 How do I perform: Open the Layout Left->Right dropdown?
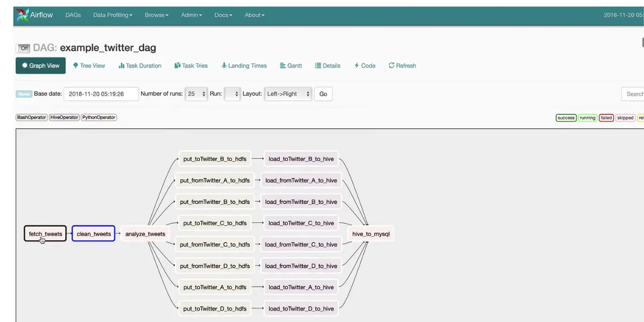tap(288, 94)
